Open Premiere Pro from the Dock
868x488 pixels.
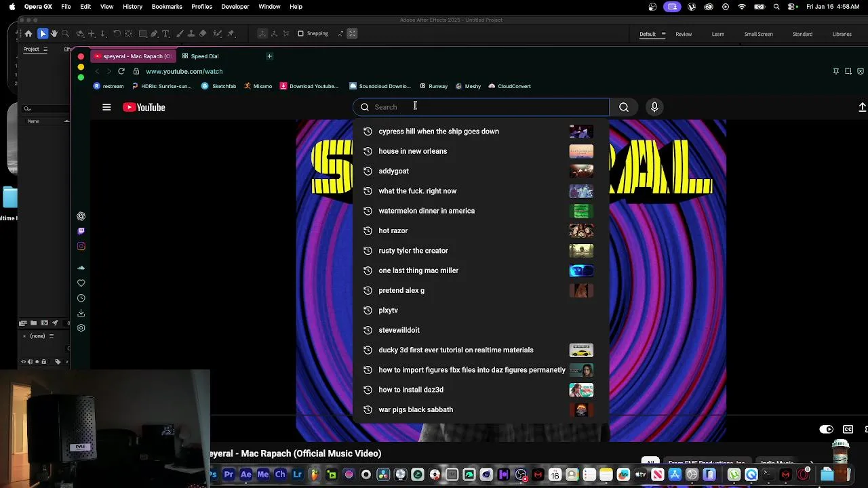pos(229,474)
